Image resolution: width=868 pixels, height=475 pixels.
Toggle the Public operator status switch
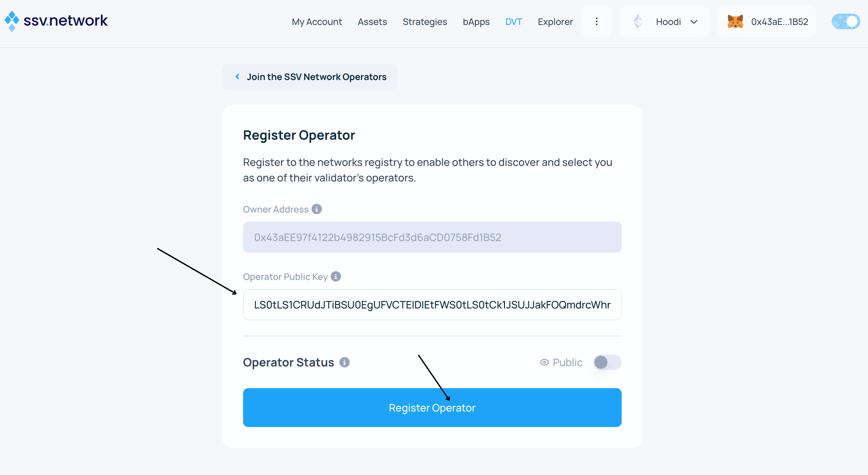click(x=607, y=363)
